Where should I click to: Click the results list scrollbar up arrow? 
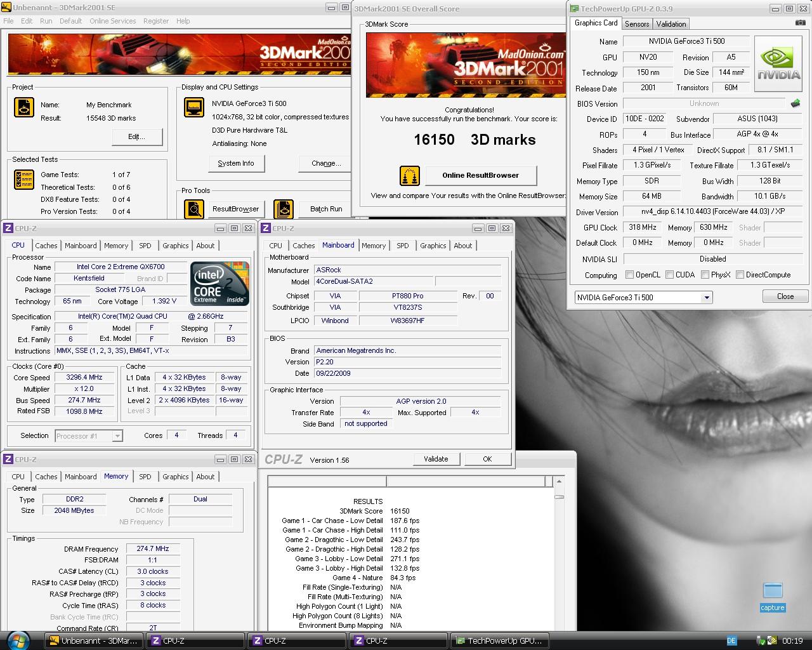click(559, 482)
